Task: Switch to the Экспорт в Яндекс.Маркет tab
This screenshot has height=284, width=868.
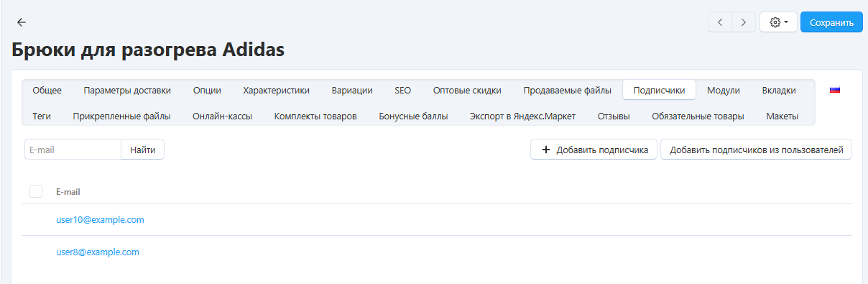Action: pos(523,116)
